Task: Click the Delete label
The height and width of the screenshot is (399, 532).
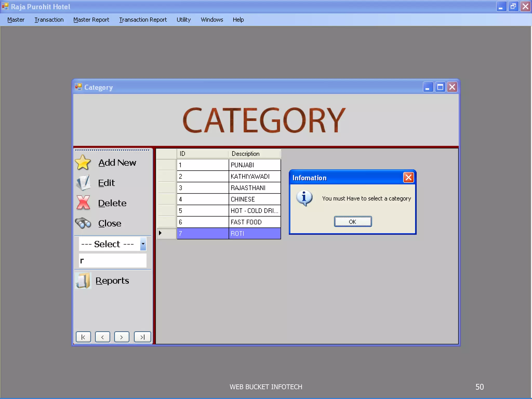Action: tap(112, 203)
